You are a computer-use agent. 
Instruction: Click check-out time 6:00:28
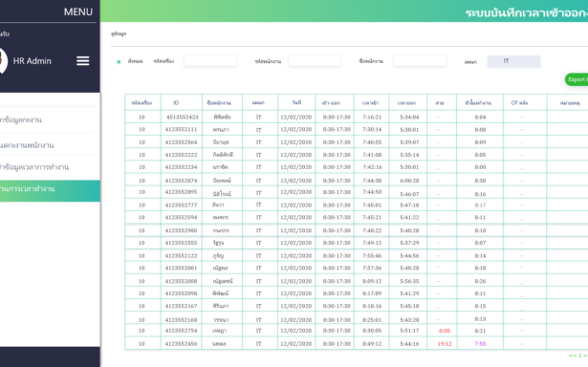coord(409,181)
